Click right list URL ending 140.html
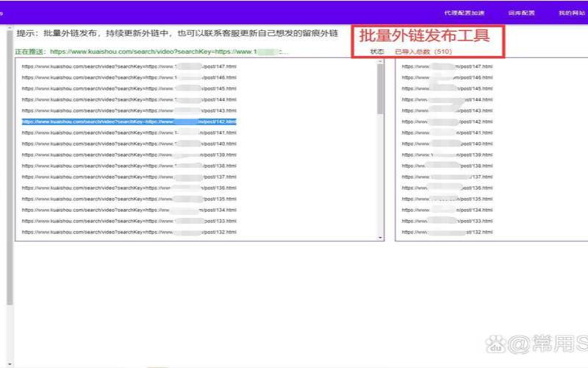This screenshot has width=588, height=368. point(448,144)
